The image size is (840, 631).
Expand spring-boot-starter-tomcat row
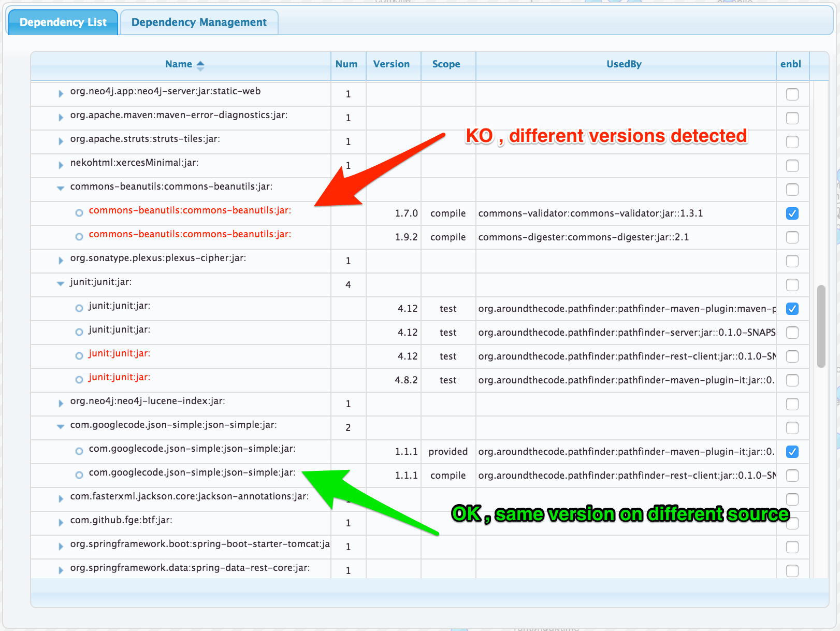[61, 547]
